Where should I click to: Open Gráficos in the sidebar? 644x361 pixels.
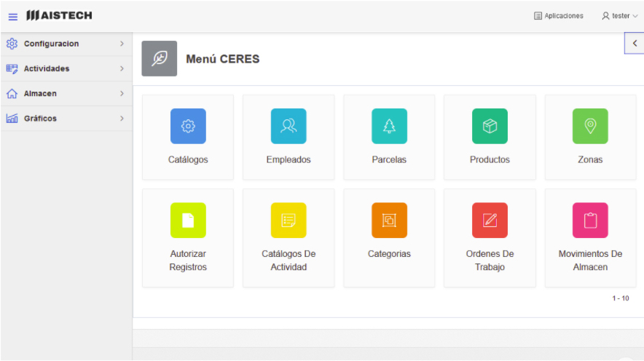coord(66,119)
